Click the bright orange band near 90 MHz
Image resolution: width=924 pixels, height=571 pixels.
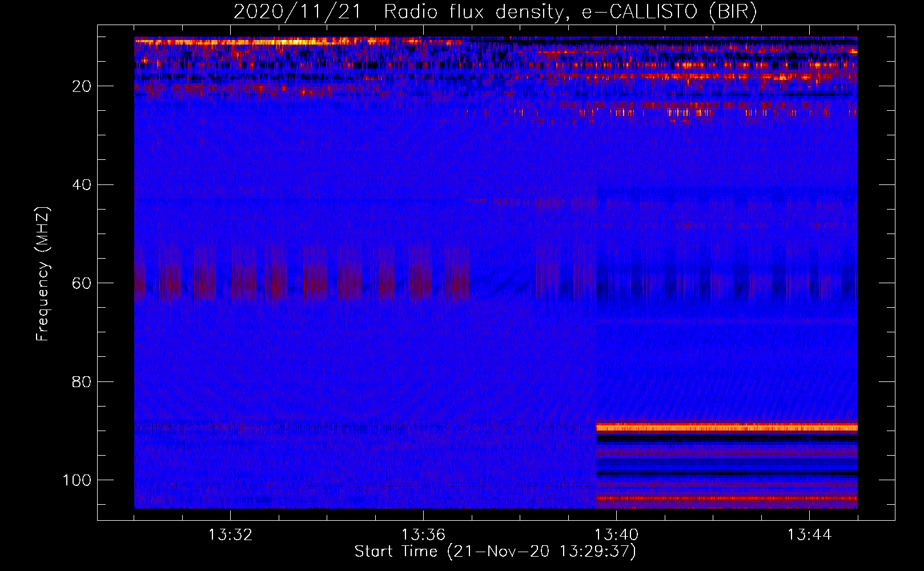pyautogui.click(x=726, y=427)
